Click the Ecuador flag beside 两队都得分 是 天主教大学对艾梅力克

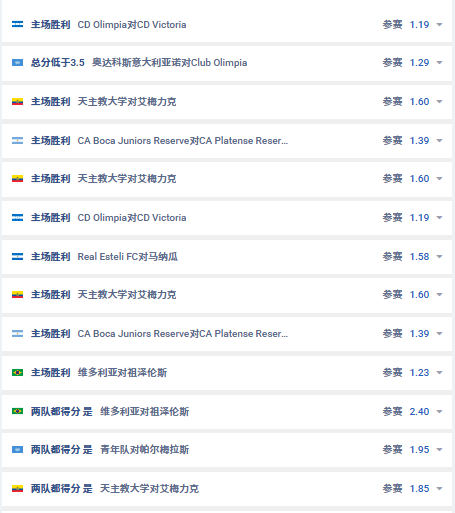tap(17, 489)
